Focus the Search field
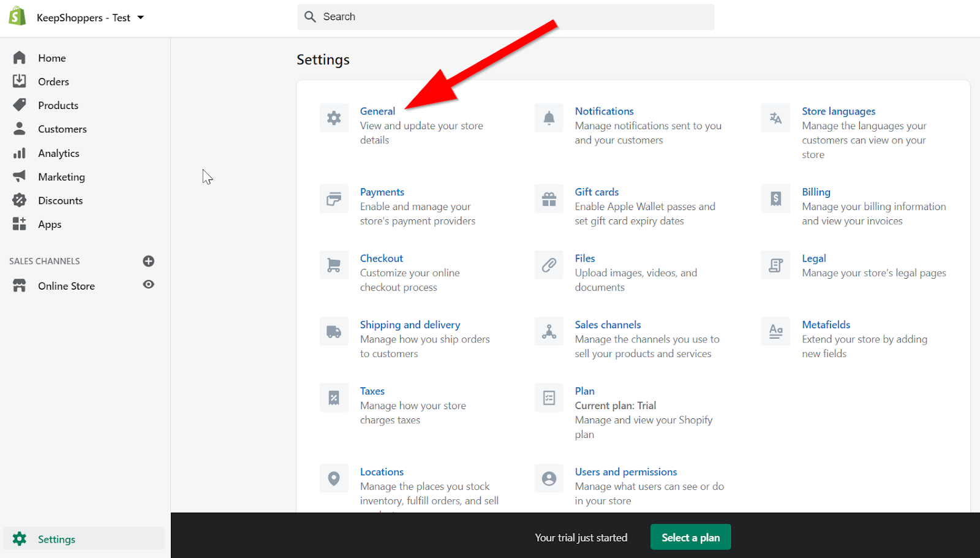 click(505, 17)
